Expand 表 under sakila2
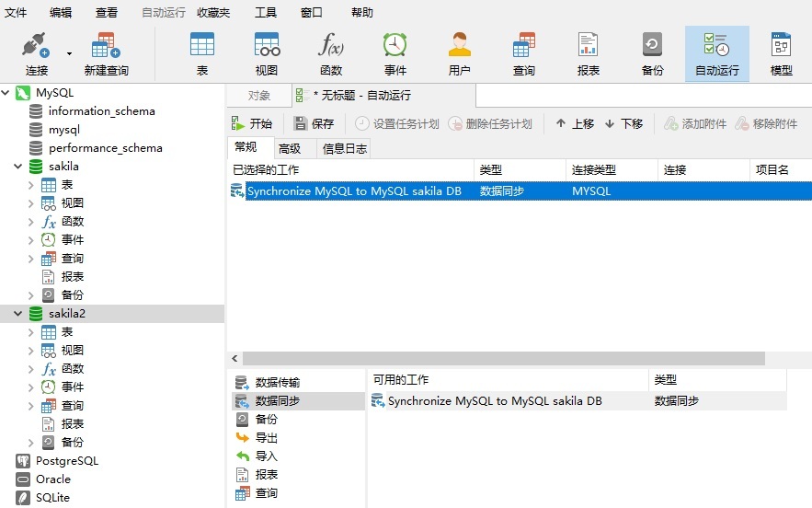This screenshot has width=812, height=508. 30,332
